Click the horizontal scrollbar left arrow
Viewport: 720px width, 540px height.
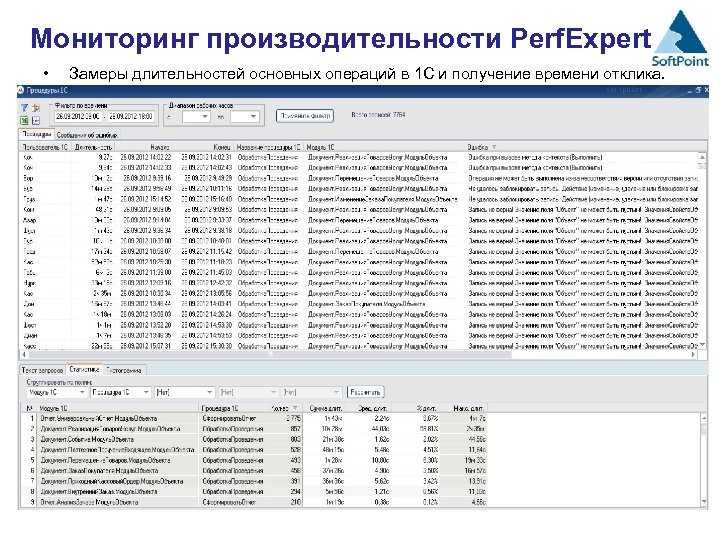coord(24,354)
